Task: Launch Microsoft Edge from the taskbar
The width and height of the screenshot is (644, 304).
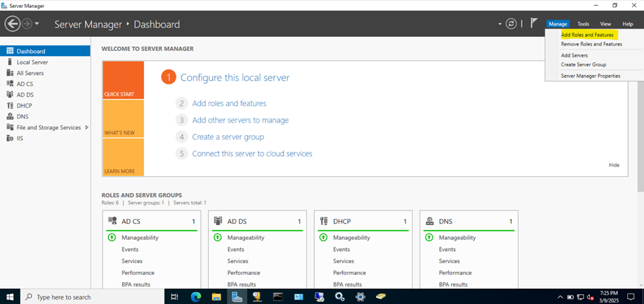Action: (196, 297)
